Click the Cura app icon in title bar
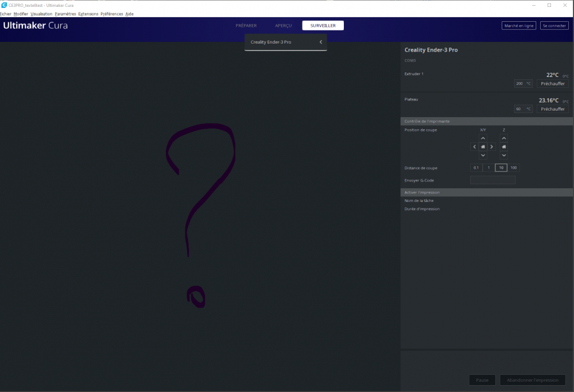The image size is (574, 392). click(x=4, y=5)
